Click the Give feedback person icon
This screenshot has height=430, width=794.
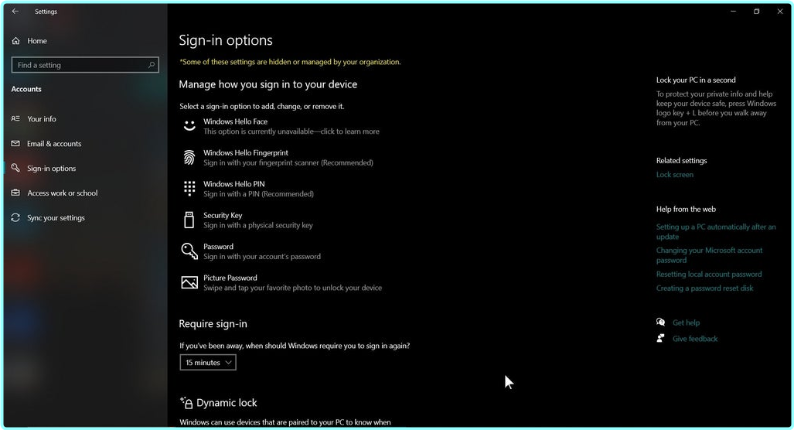660,338
